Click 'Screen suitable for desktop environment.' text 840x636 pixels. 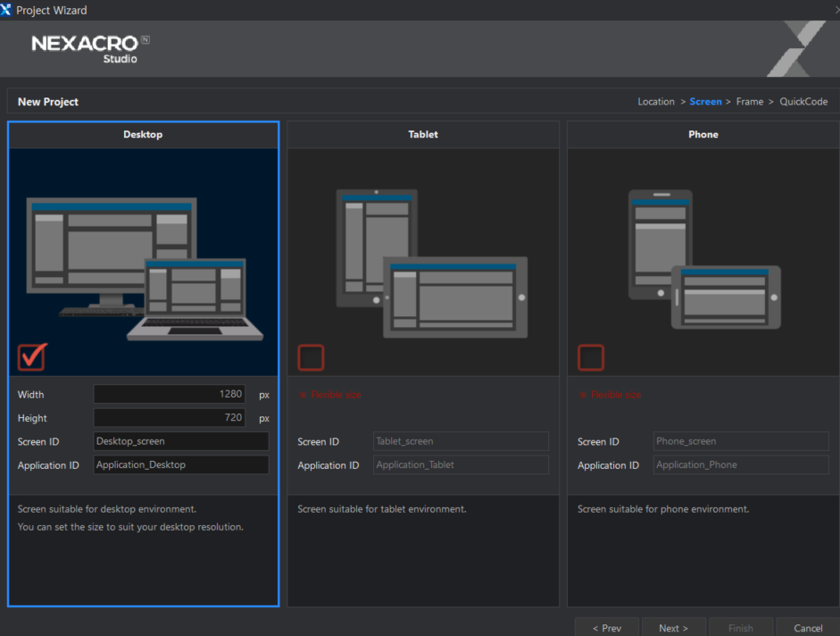click(x=107, y=509)
